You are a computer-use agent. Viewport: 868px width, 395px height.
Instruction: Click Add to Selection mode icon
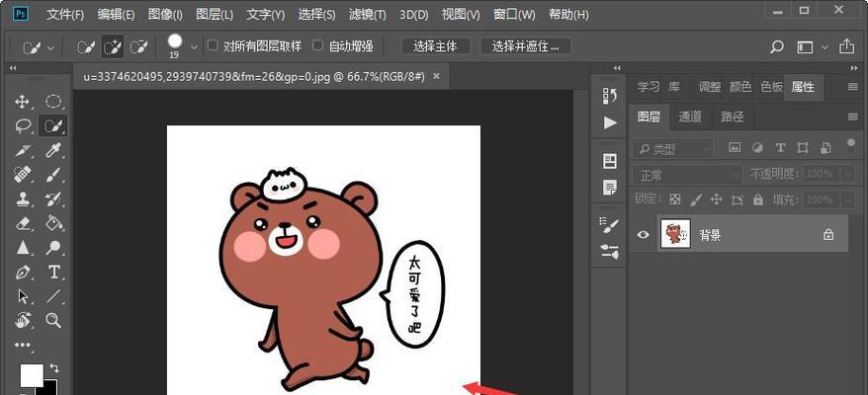pyautogui.click(x=113, y=47)
